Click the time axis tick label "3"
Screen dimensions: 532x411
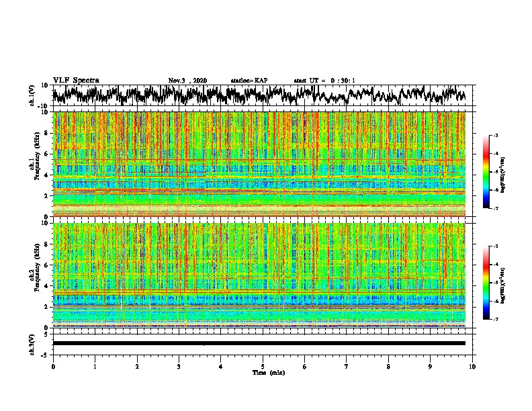tap(179, 367)
